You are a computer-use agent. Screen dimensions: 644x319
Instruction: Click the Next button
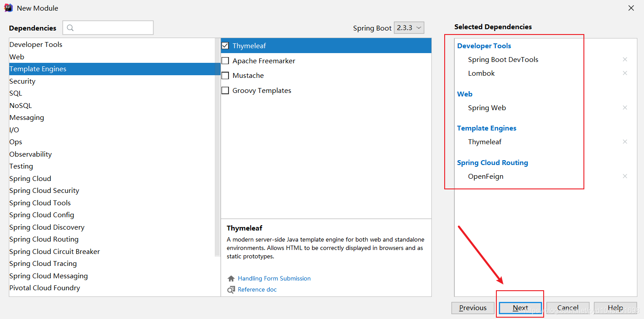click(520, 308)
